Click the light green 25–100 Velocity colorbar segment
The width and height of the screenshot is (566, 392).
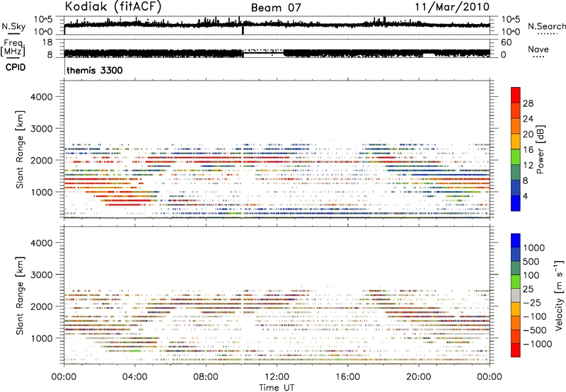[x=516, y=282]
